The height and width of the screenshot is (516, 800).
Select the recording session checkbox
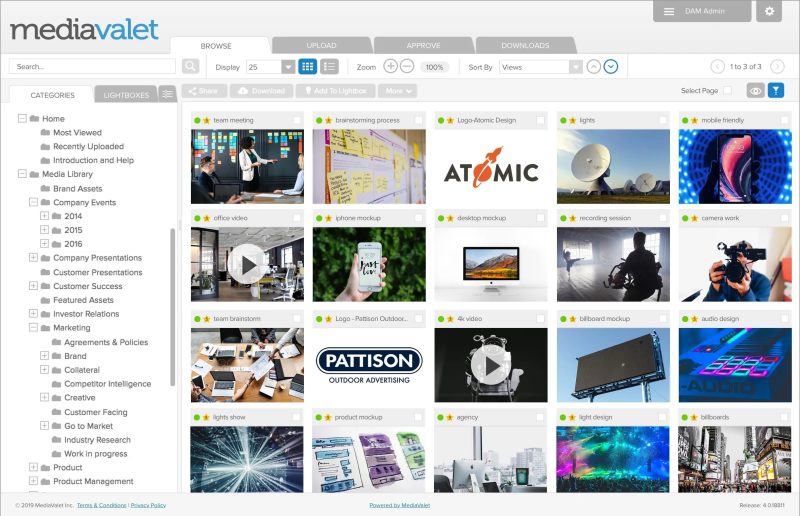[663, 218]
